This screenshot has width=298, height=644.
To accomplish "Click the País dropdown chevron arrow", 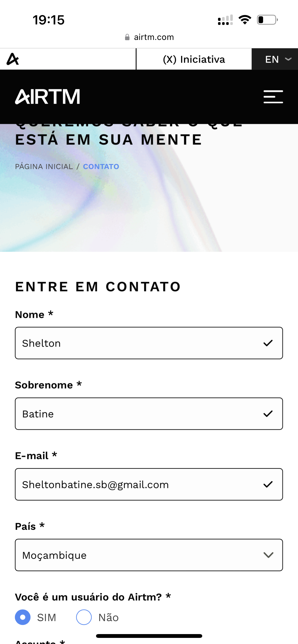I will [x=268, y=555].
